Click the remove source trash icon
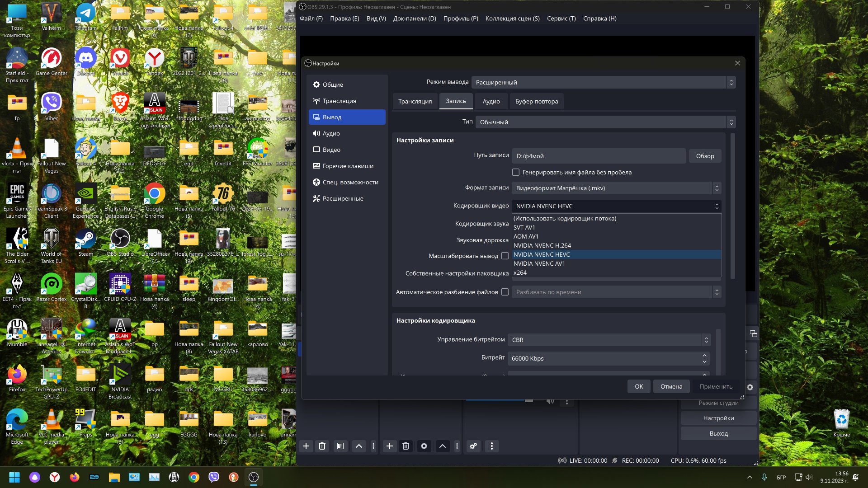This screenshot has height=488, width=868. [406, 446]
